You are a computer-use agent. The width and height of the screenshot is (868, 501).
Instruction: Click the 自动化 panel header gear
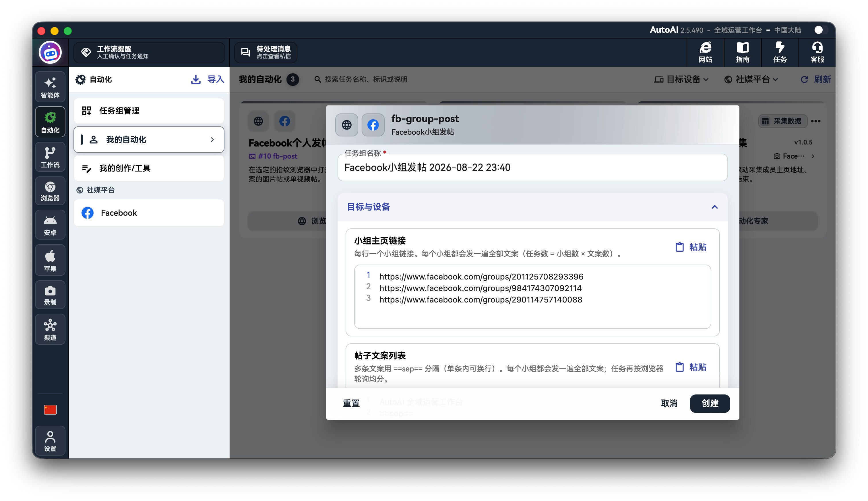click(x=80, y=80)
